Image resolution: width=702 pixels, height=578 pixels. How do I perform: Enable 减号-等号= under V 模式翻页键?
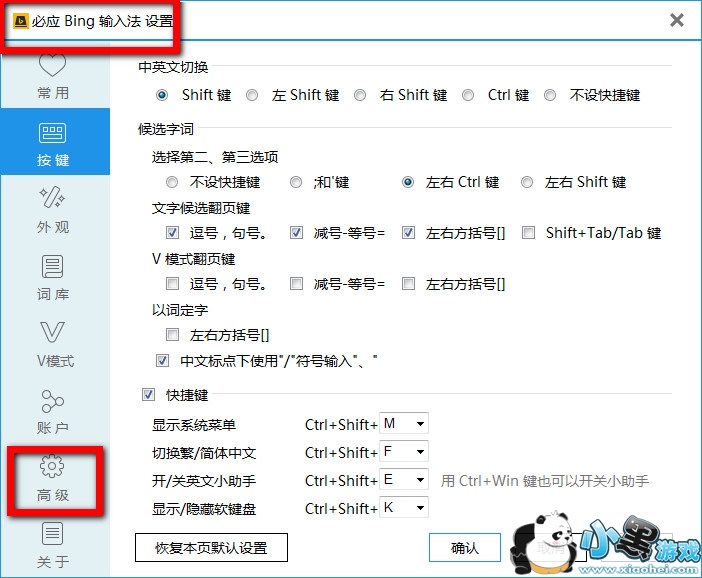[x=296, y=283]
